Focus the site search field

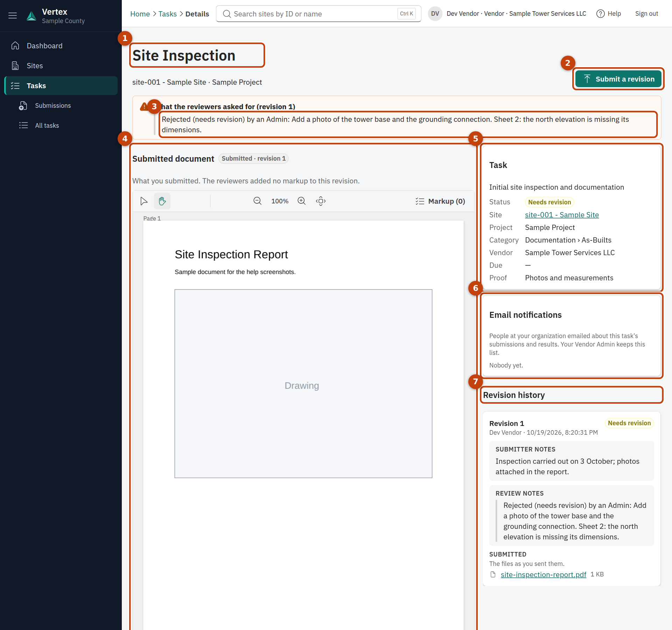click(x=318, y=14)
